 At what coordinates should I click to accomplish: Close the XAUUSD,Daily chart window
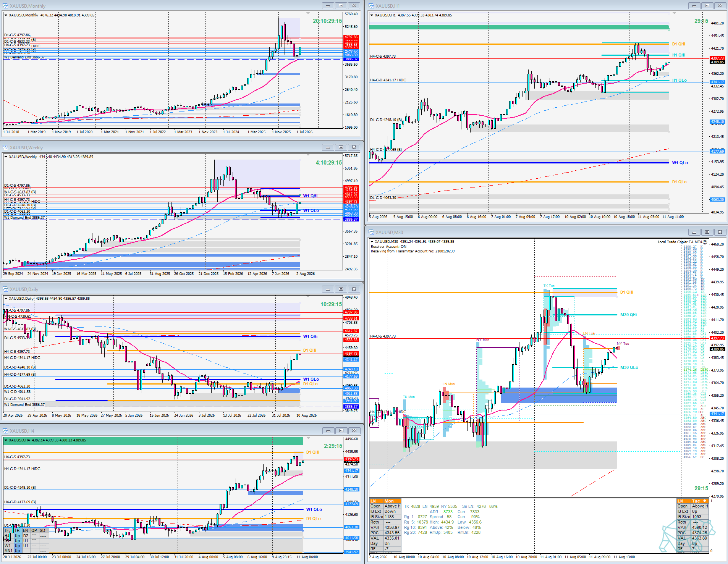354,289
